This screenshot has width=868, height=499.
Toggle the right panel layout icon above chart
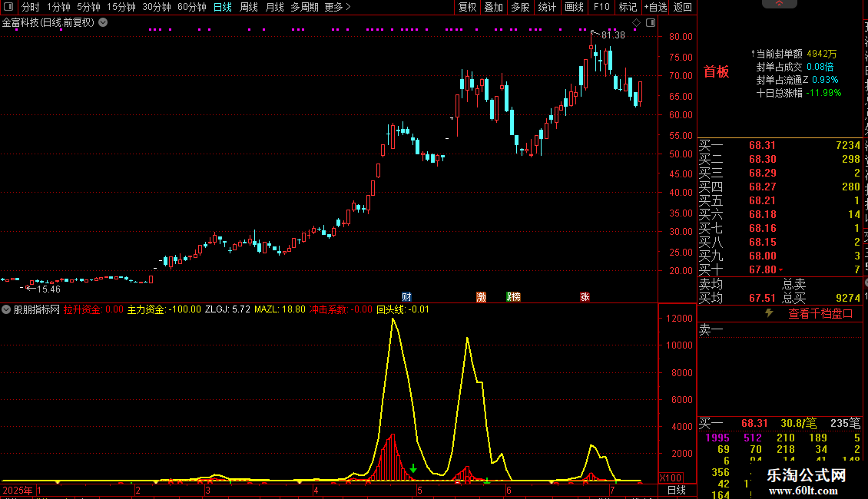point(651,23)
